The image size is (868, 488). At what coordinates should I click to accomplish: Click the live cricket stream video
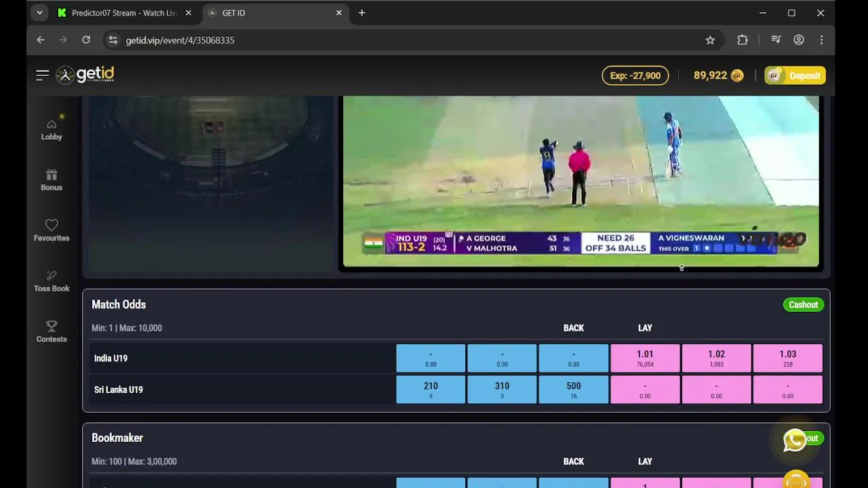click(x=581, y=182)
